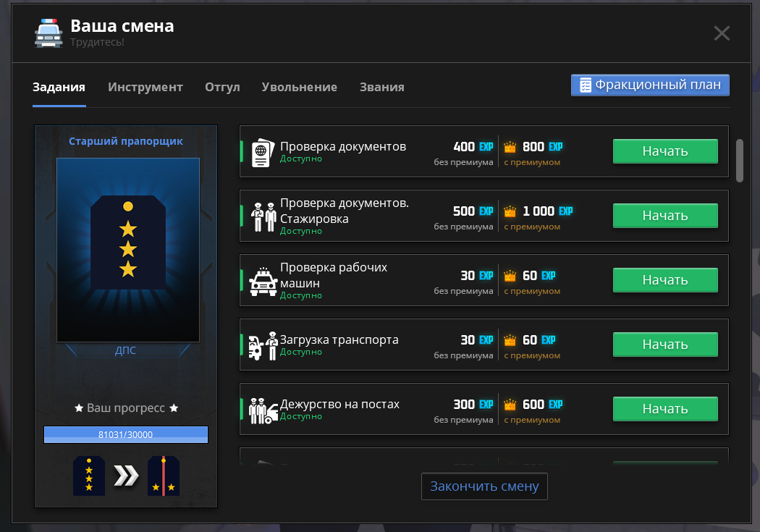Click the Дежурство на постах task icon
Image resolution: width=760 pixels, height=532 pixels.
pyautogui.click(x=263, y=410)
